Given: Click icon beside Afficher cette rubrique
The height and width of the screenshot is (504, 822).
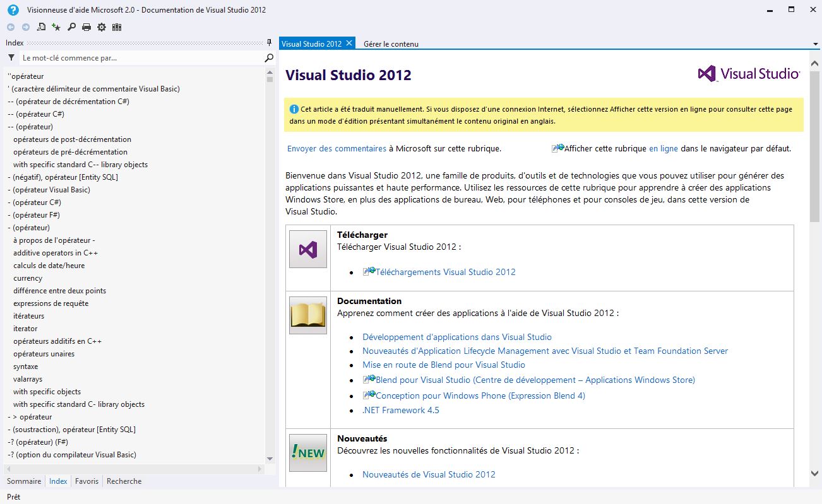Looking at the screenshot, I should click(557, 148).
